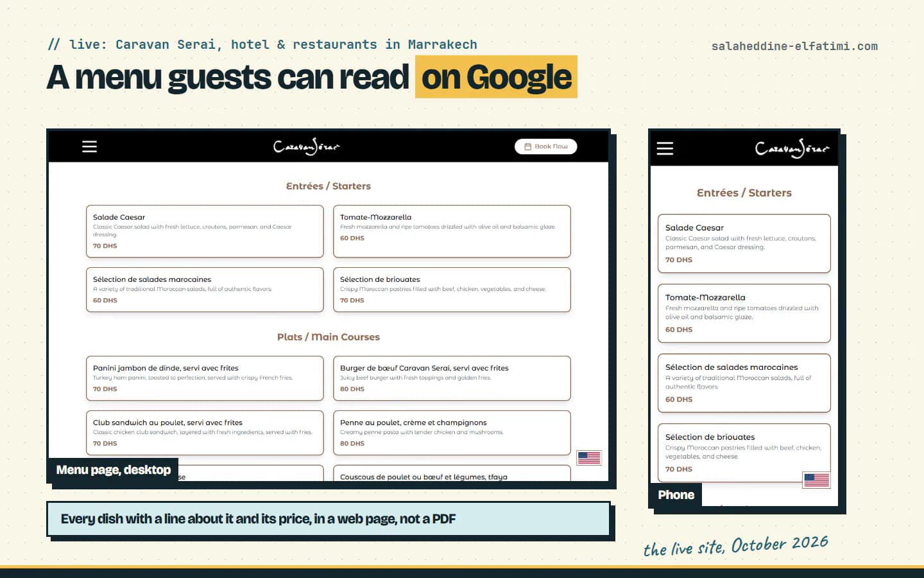Click the 'Menu page, desktop' label
This screenshot has width=924, height=578.
[113, 470]
